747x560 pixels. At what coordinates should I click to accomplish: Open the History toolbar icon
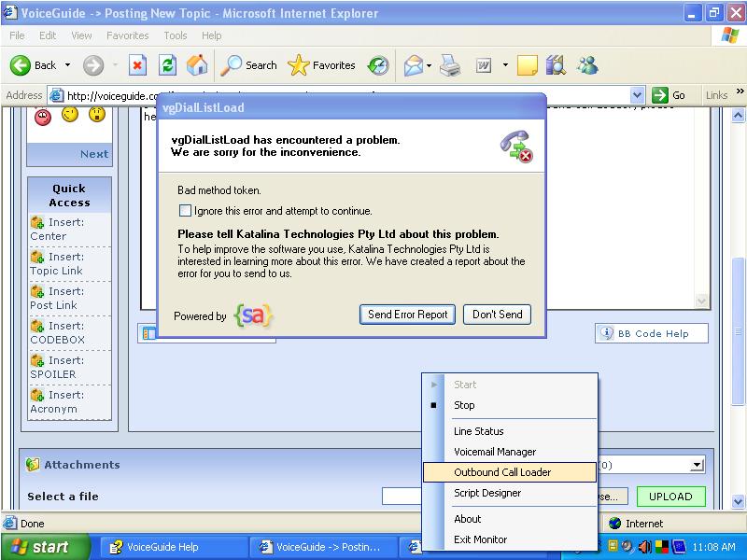click(378, 65)
